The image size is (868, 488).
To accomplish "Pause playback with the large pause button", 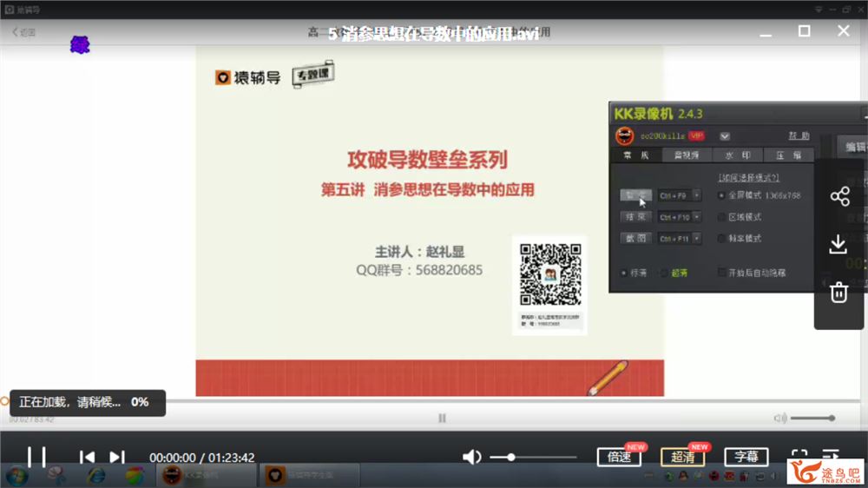I will 36,458.
